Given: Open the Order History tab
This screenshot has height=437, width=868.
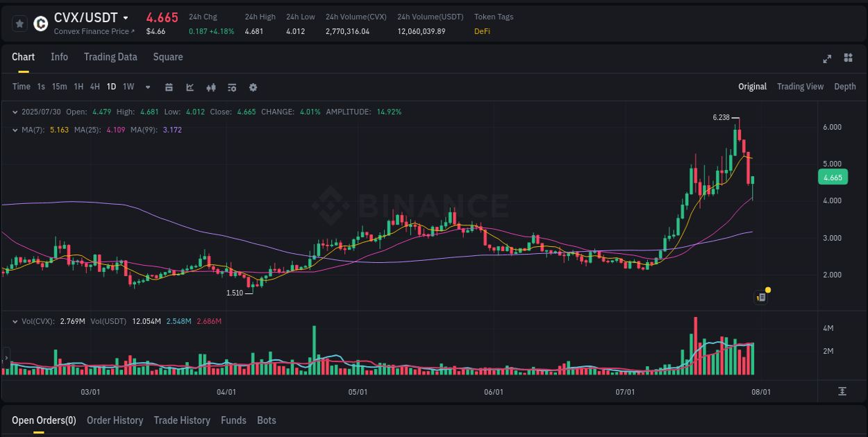Looking at the screenshot, I should tap(115, 420).
